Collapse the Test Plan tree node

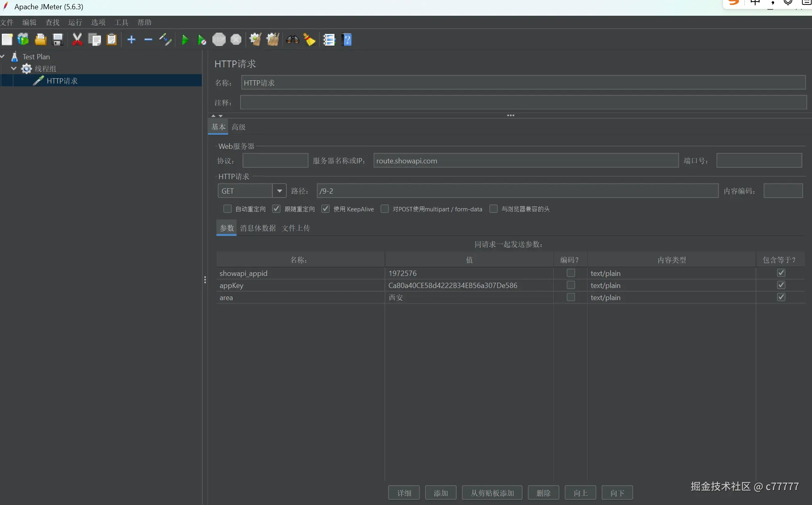(2, 56)
